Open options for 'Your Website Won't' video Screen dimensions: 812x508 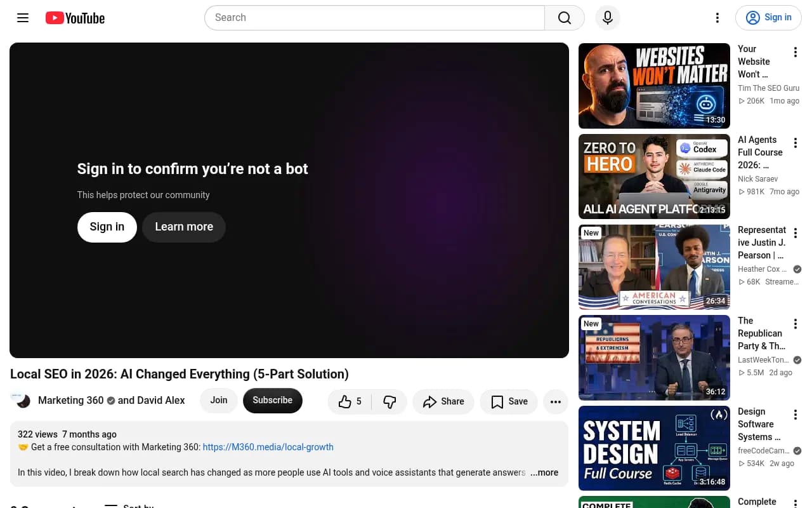click(796, 53)
